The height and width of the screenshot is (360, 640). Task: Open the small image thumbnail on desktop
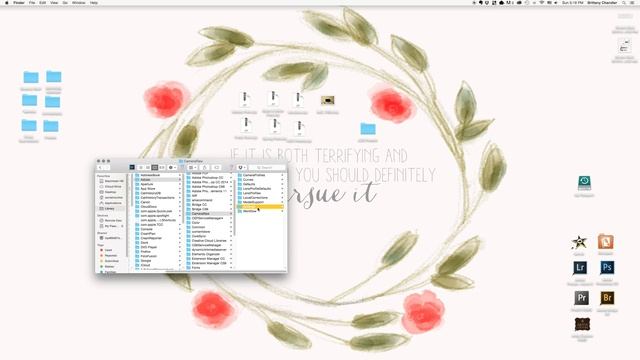[x=327, y=100]
